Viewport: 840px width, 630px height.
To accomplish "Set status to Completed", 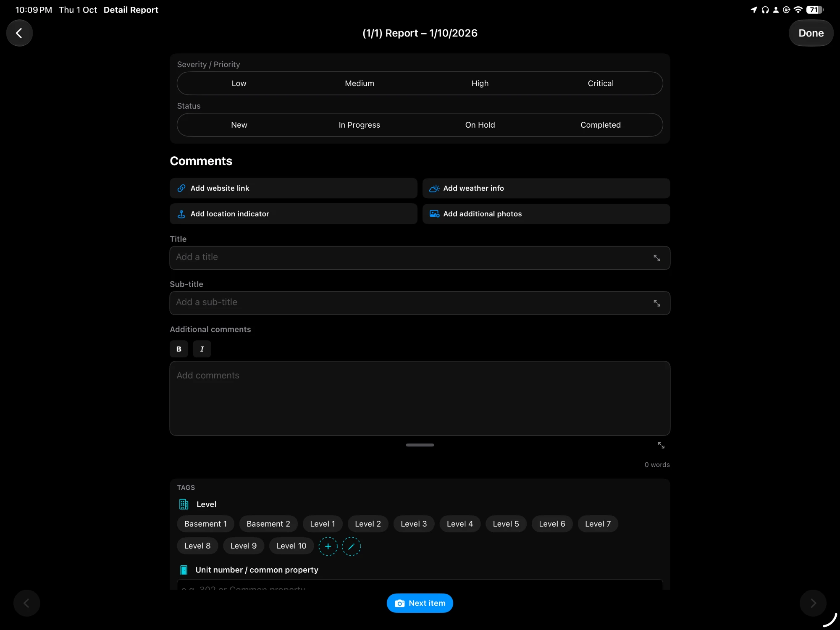I will (x=601, y=125).
